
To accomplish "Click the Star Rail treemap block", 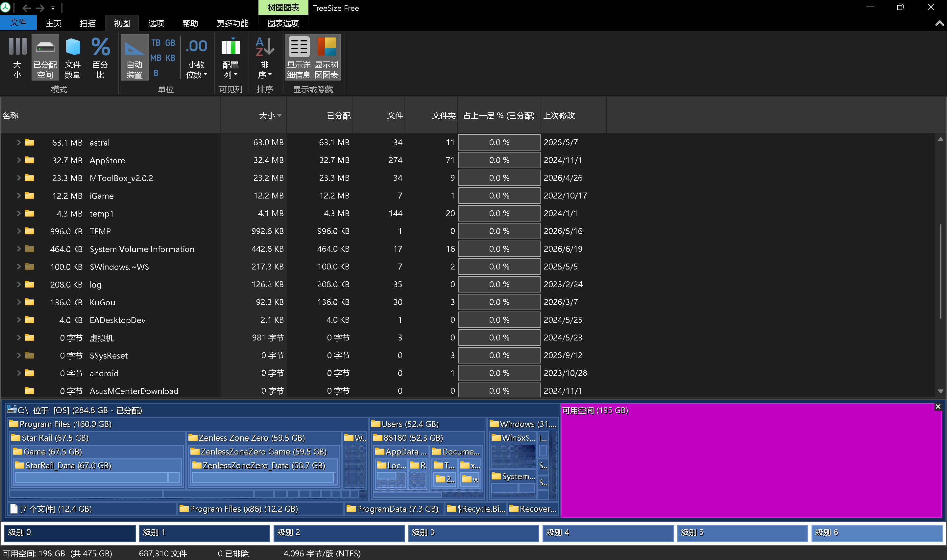I will point(55,438).
